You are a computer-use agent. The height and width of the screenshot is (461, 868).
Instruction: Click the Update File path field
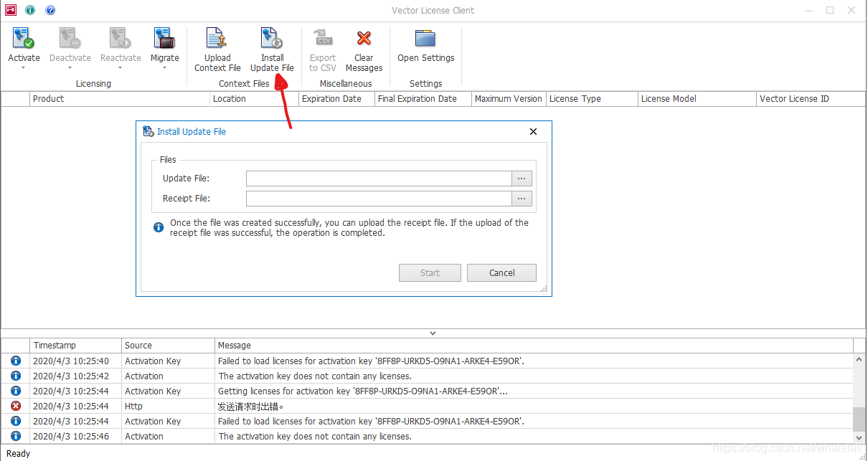(379, 179)
